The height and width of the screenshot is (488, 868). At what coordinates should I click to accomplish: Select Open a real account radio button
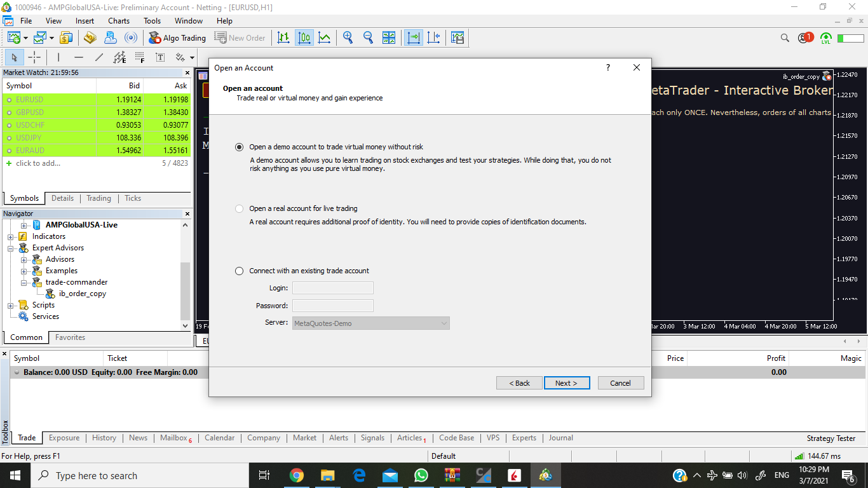click(239, 208)
